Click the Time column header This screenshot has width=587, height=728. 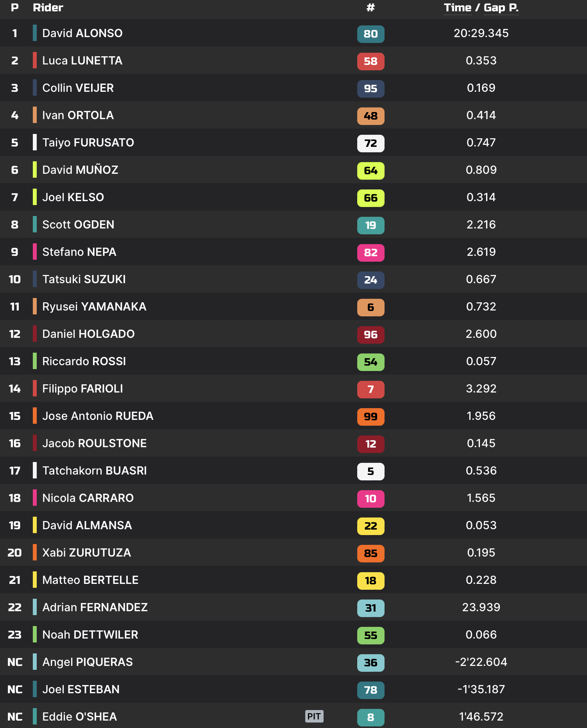click(x=457, y=8)
